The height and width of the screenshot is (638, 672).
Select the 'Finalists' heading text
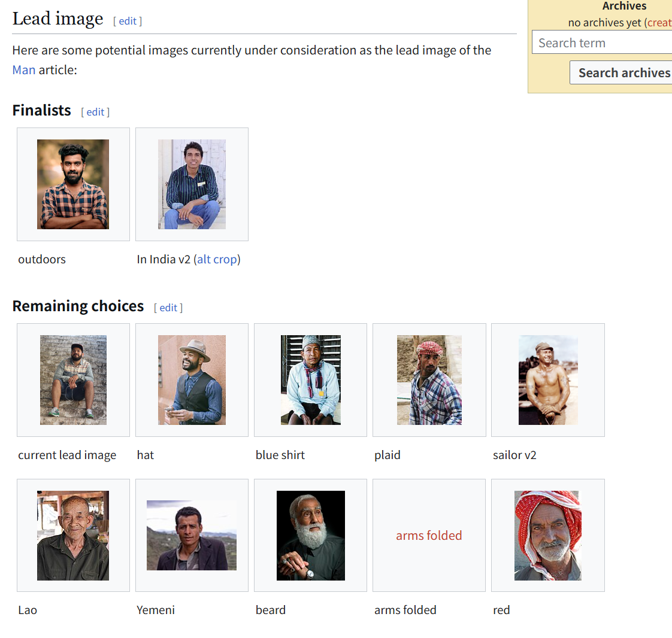click(41, 111)
